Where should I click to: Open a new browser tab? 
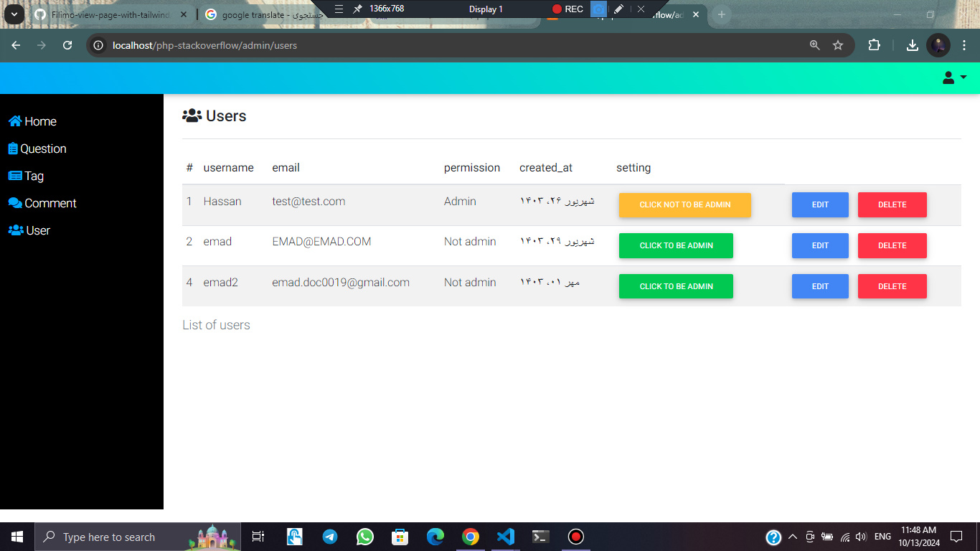[722, 14]
